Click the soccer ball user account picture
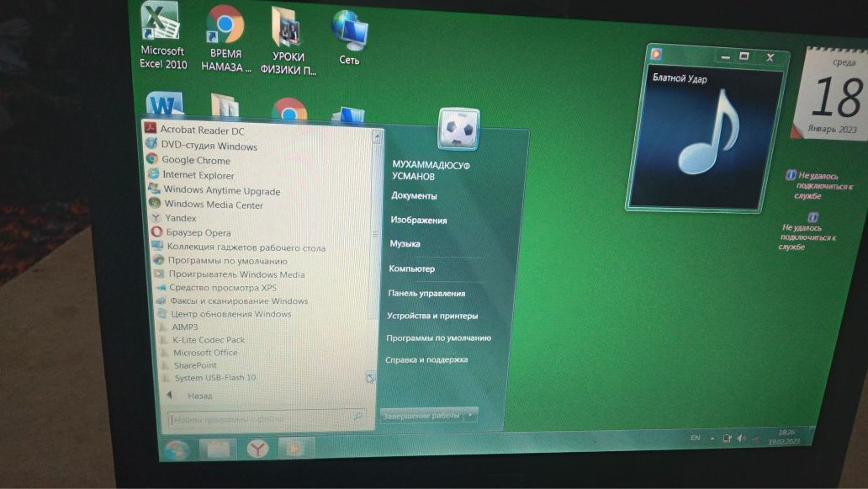The width and height of the screenshot is (868, 489). click(x=459, y=130)
